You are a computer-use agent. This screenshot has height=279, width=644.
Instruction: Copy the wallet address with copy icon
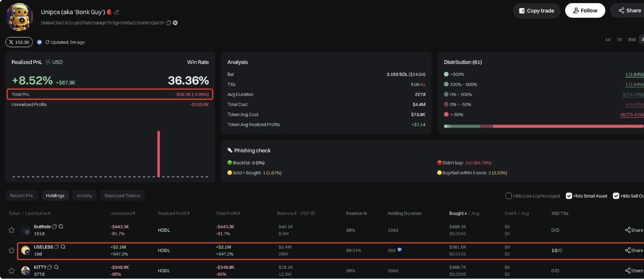169,23
